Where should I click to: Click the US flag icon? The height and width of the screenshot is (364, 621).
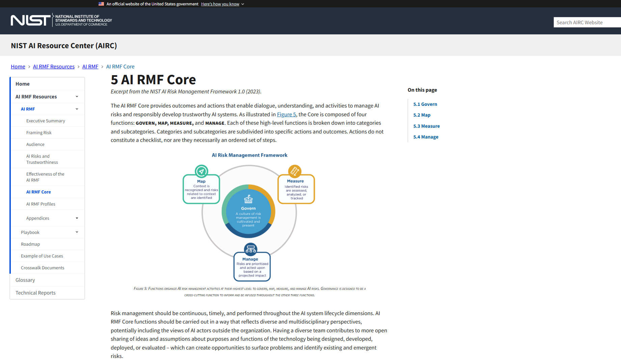pyautogui.click(x=101, y=4)
